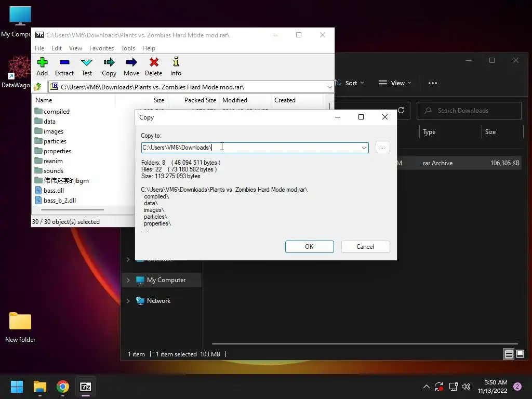Open the Favorites menu

101,48
